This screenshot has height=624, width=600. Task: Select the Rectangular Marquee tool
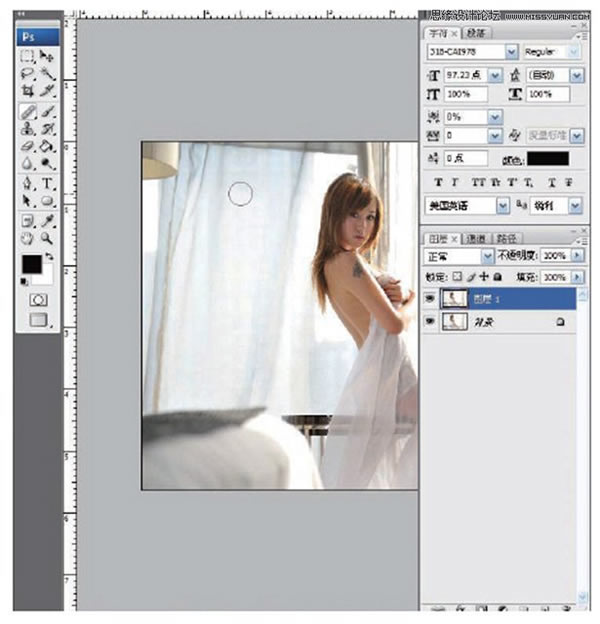tap(27, 57)
